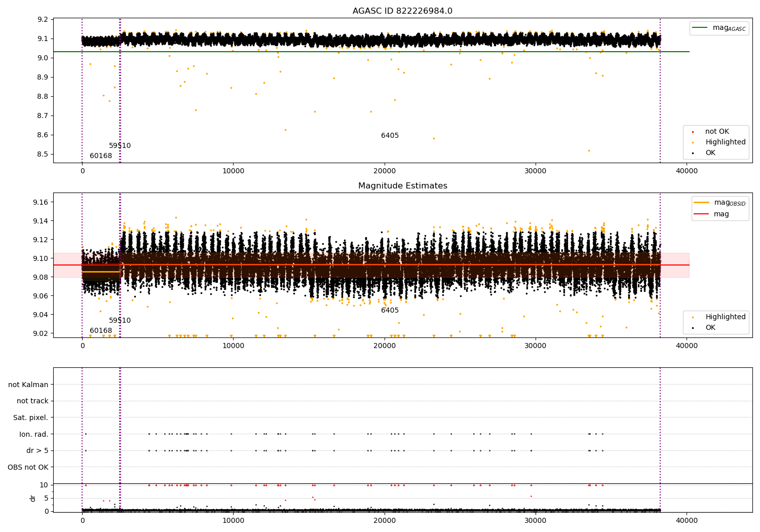Image resolution: width=760 pixels, height=532 pixels.
Task: Click the 8.5 y-axis tick label
Action: 43,155
